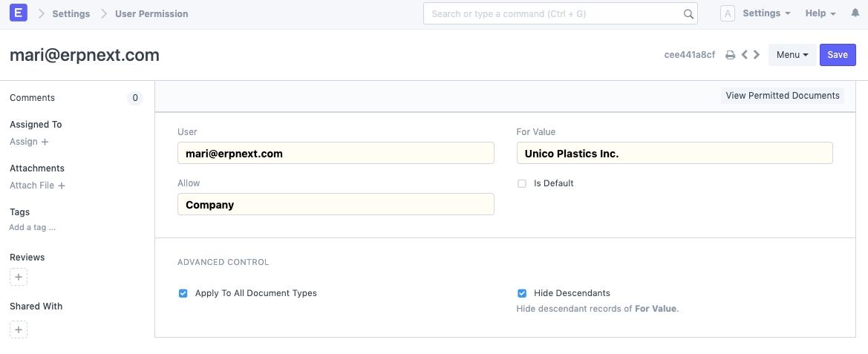This screenshot has height=354, width=868.
Task: Go to next document arrow
Action: [x=757, y=55]
